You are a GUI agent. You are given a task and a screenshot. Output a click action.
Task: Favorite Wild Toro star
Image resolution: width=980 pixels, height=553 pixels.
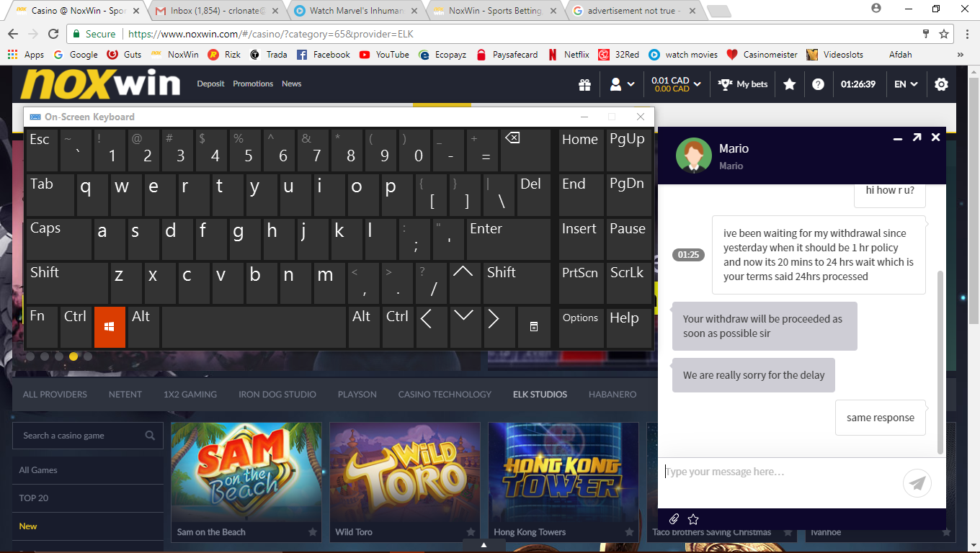pyautogui.click(x=471, y=532)
